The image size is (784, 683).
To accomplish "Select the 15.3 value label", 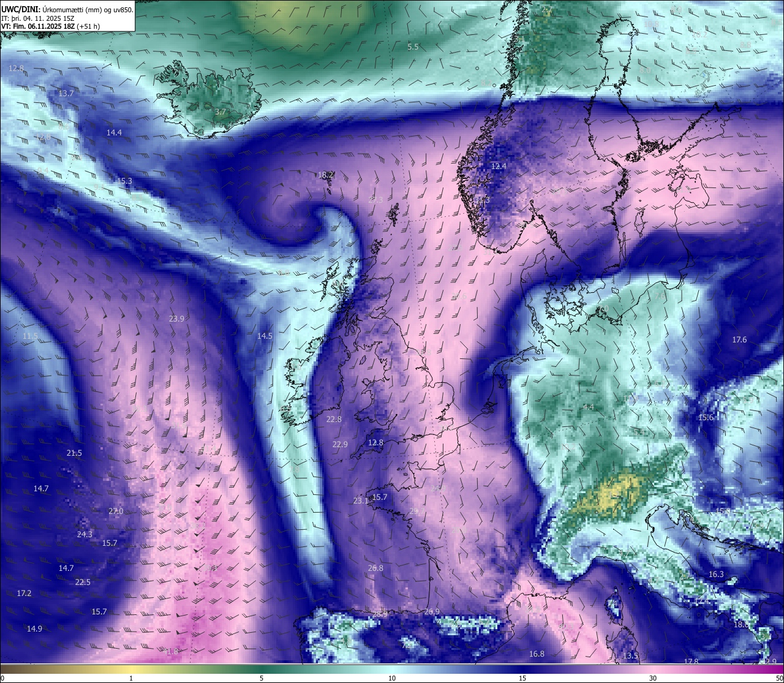I will tap(124, 181).
